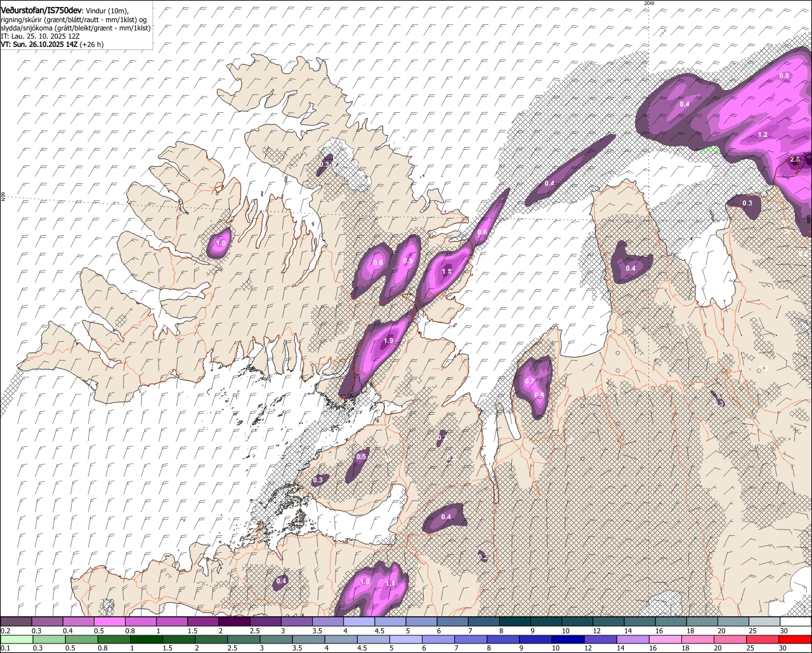
Task: Click the 1.2 precipitation label on the map
Action: (x=763, y=135)
